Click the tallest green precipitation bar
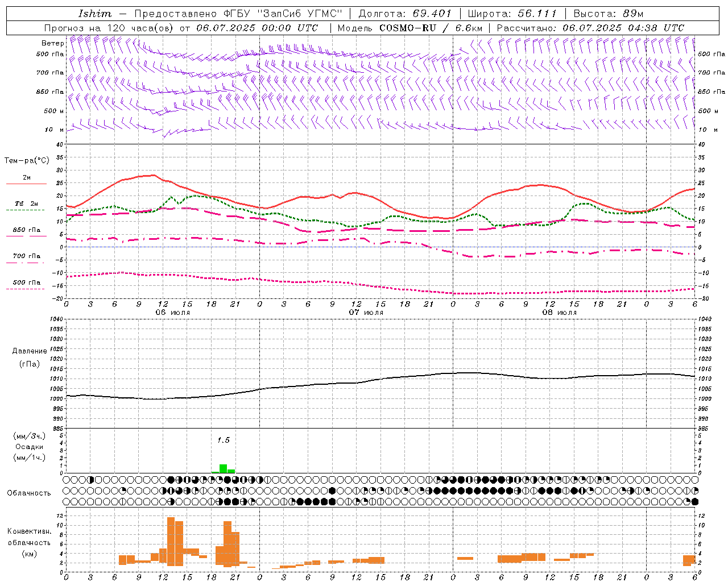Viewport: 728px width, 582px height. click(x=223, y=469)
